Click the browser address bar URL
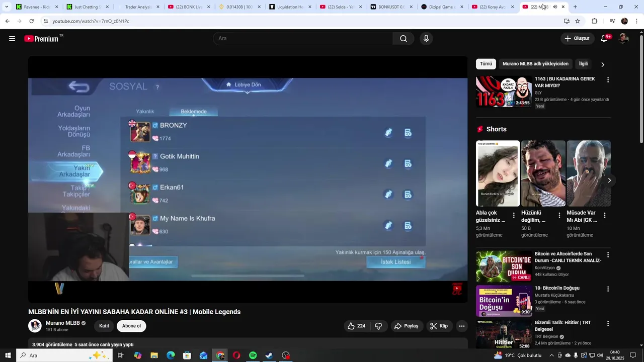The height and width of the screenshot is (362, 644). coord(91,21)
